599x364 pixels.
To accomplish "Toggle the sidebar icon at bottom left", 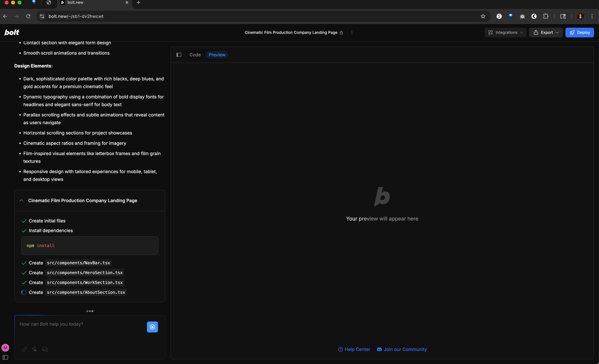I will coord(5,357).
